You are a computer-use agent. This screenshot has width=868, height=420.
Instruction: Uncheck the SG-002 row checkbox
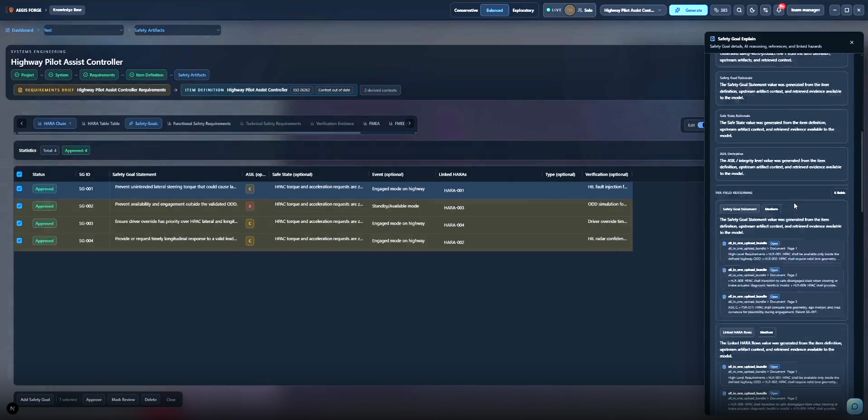pos(19,206)
